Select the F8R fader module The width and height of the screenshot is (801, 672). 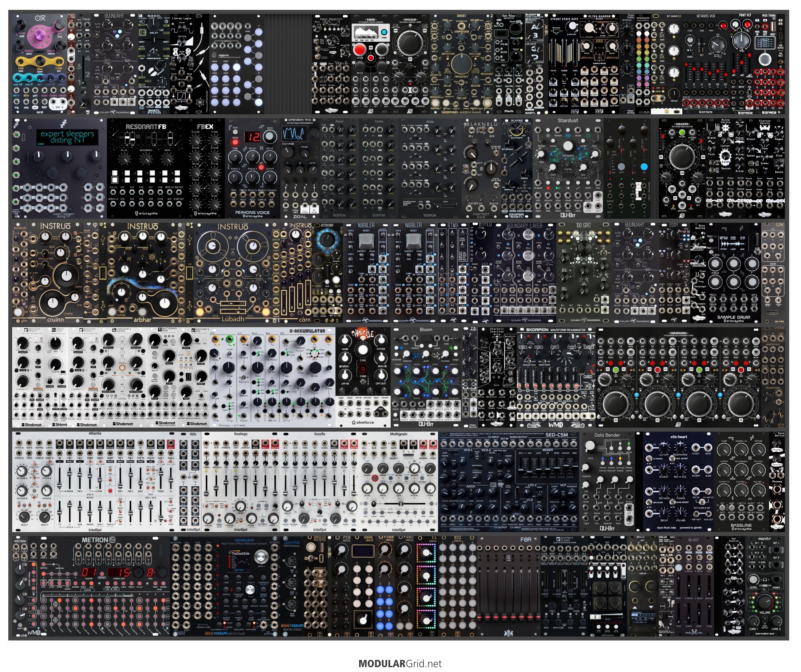[509, 586]
